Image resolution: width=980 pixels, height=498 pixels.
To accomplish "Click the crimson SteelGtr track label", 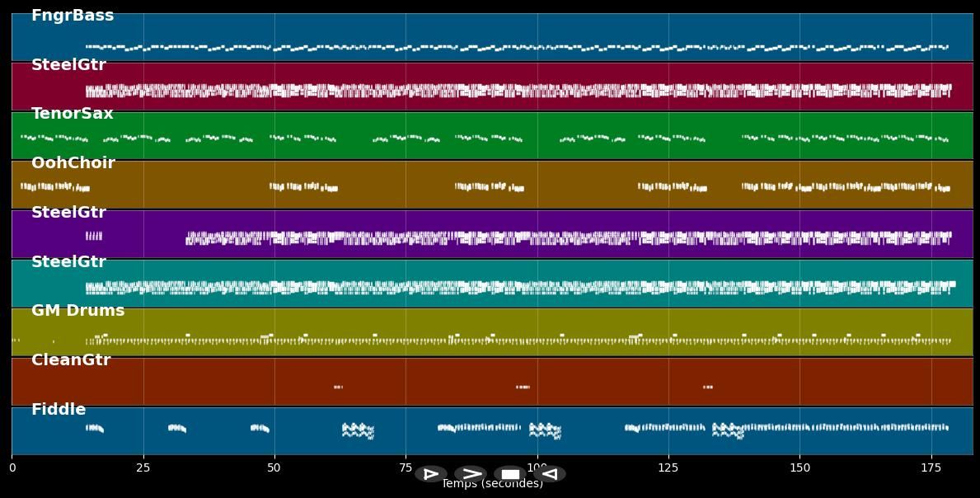I will 68,65.
